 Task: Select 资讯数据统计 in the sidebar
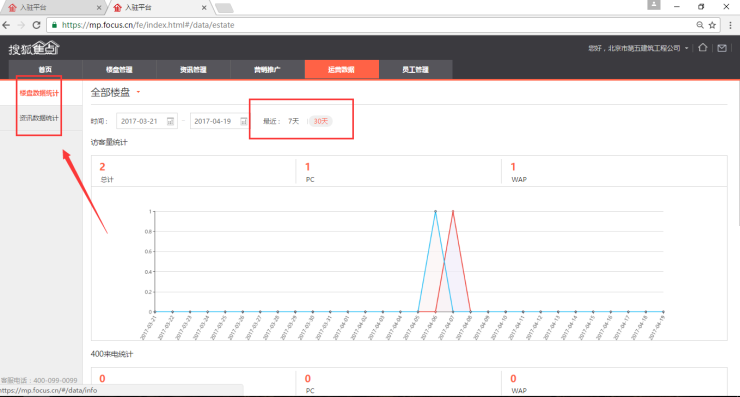[39, 118]
